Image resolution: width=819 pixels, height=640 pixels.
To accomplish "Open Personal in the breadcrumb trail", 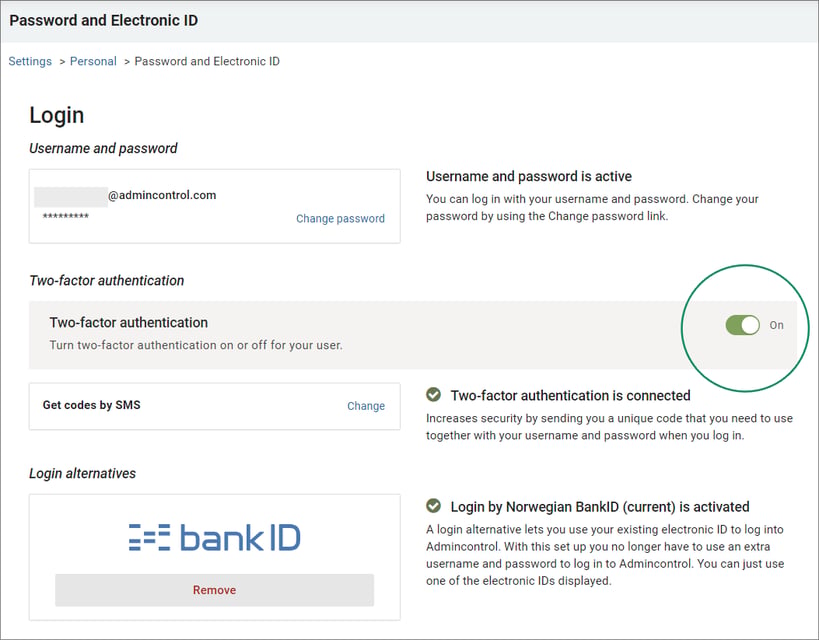I will pyautogui.click(x=93, y=61).
